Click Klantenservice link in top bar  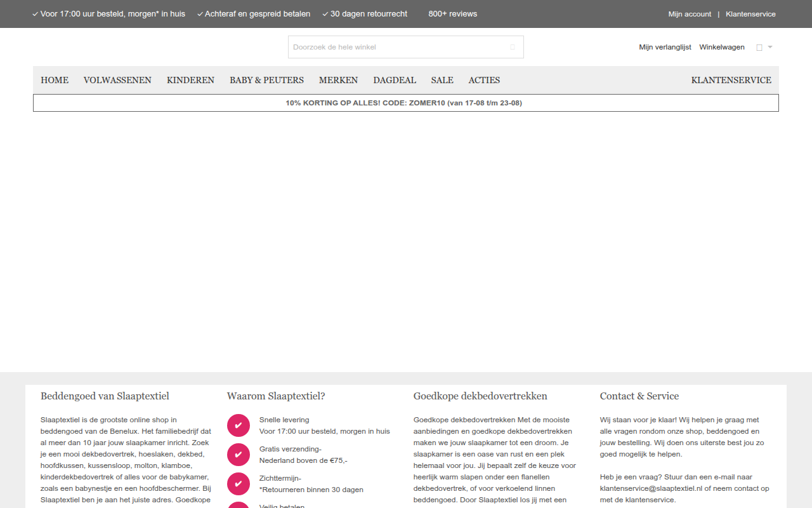point(750,14)
